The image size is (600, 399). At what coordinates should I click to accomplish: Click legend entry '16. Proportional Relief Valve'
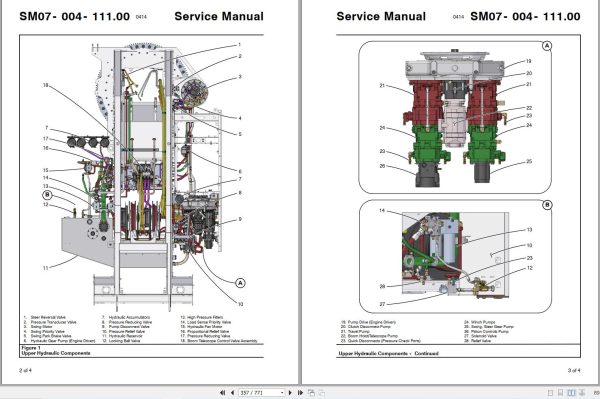(x=205, y=332)
